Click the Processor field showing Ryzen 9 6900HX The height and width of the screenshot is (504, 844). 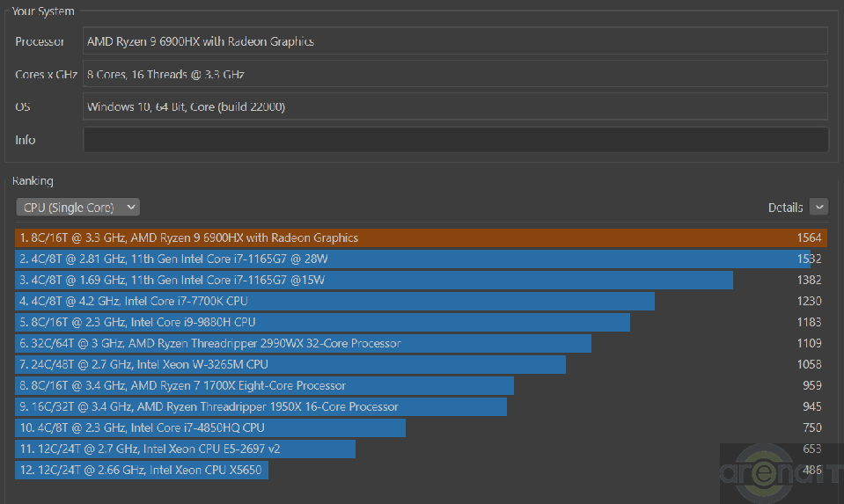455,41
